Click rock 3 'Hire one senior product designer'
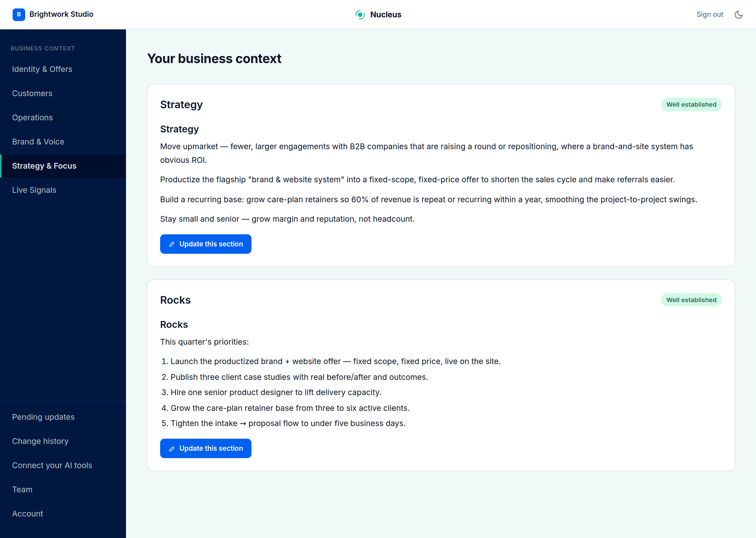Screen dimensions: 756x538 [276, 392]
